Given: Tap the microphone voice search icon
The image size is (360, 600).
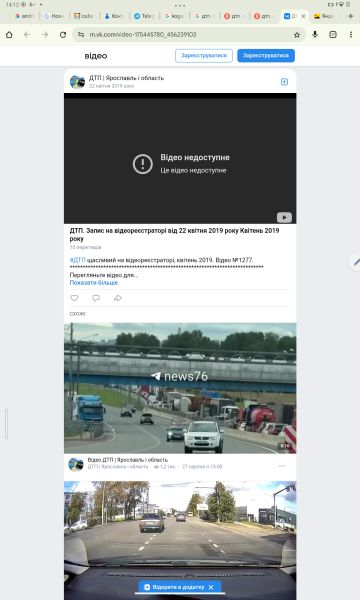Looking at the screenshot, I should [315, 34].
